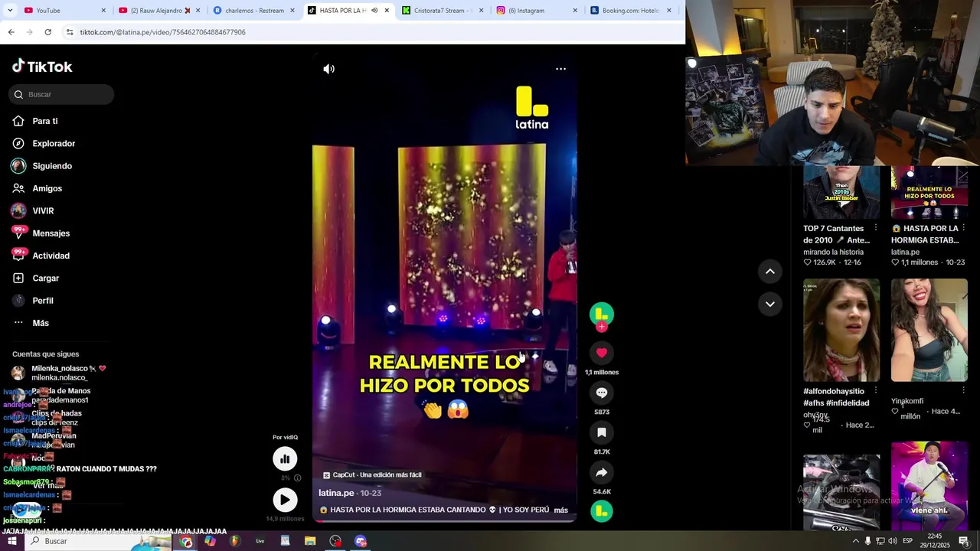
Task: Switch ESP keyboard language indicator
Action: (907, 541)
